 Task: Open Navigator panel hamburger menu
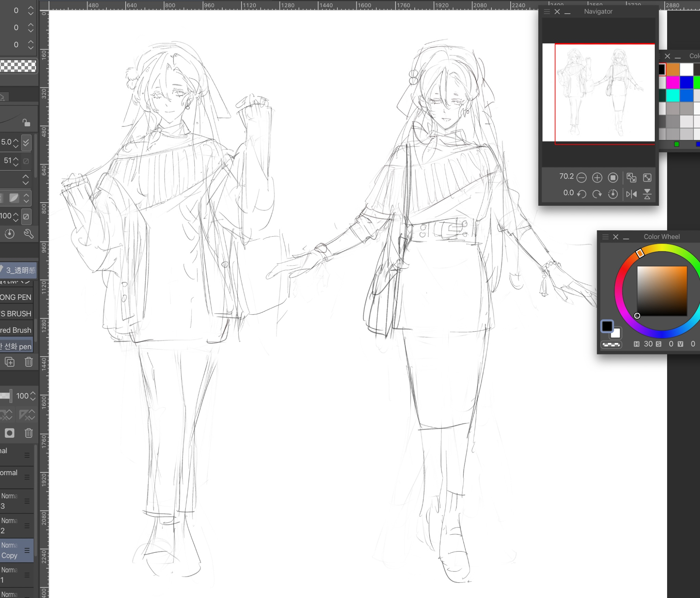(547, 12)
